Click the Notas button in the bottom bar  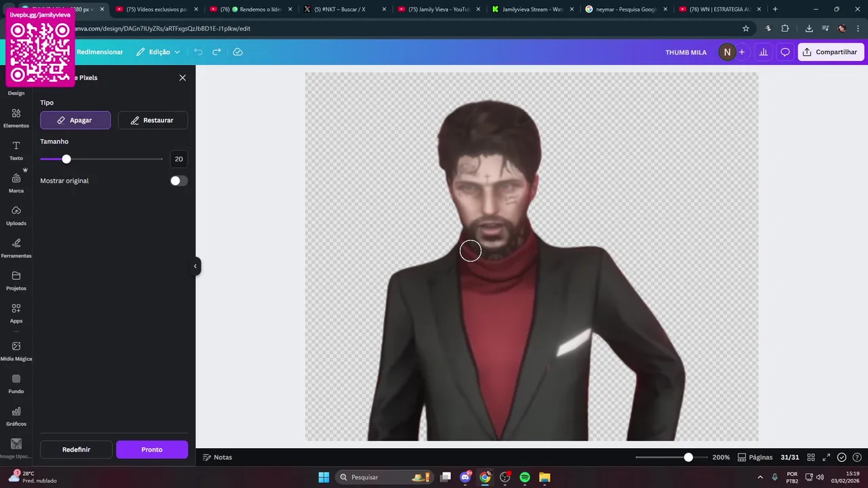[x=218, y=457]
